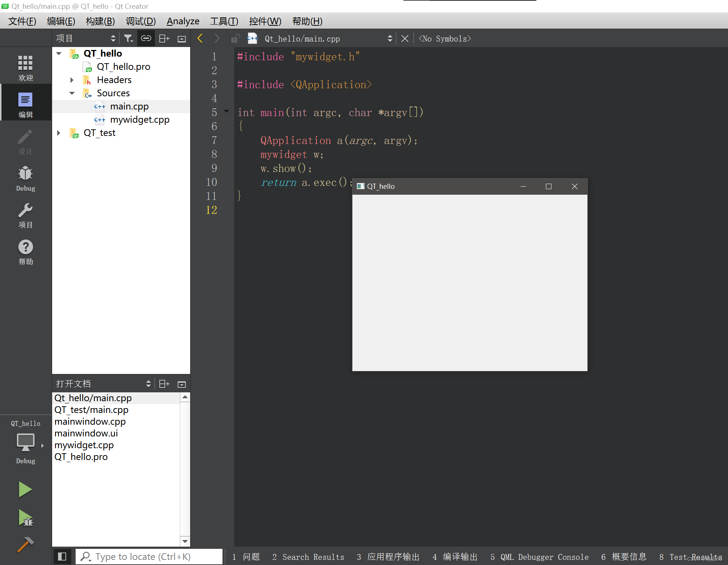Go forward in editor navigation history
This screenshot has height=565, width=728.
point(217,39)
